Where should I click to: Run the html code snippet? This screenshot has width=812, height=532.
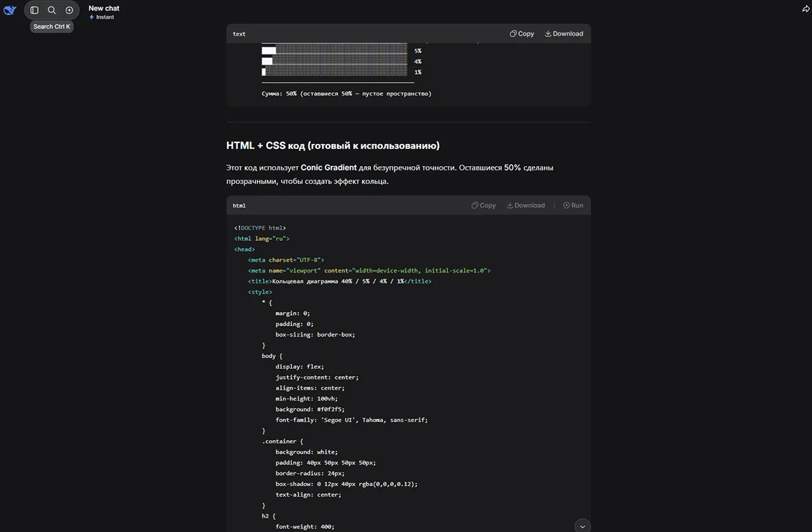pos(573,205)
